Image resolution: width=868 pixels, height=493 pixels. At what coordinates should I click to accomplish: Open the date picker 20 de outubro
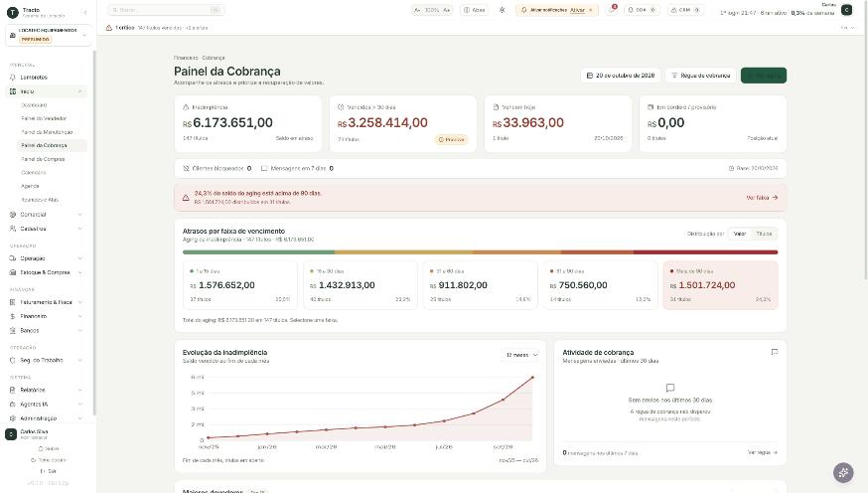(621, 76)
